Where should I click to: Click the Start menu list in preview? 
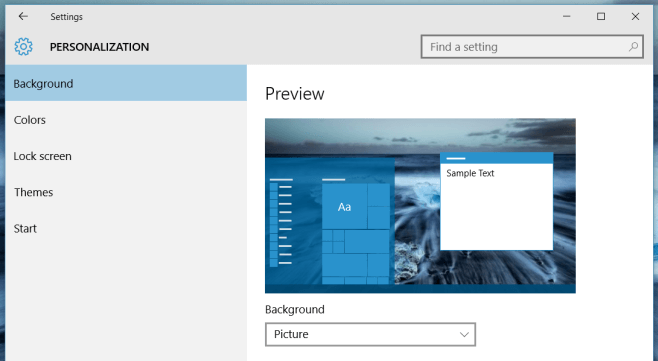[x=281, y=222]
